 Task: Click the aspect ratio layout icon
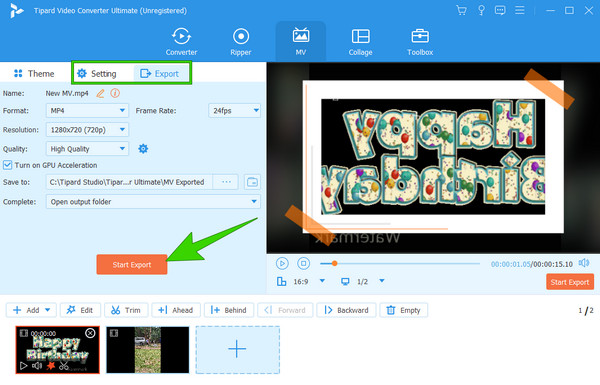click(x=282, y=282)
